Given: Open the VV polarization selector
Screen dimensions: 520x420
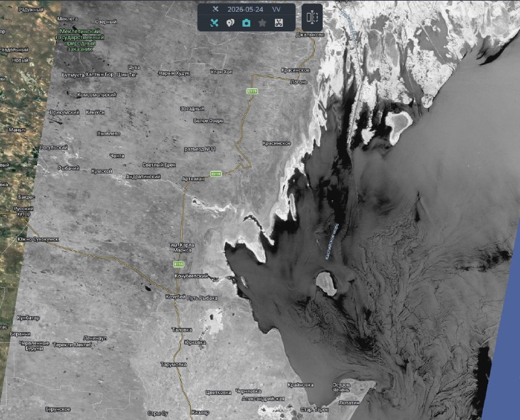Looking at the screenshot, I should pos(276,9).
